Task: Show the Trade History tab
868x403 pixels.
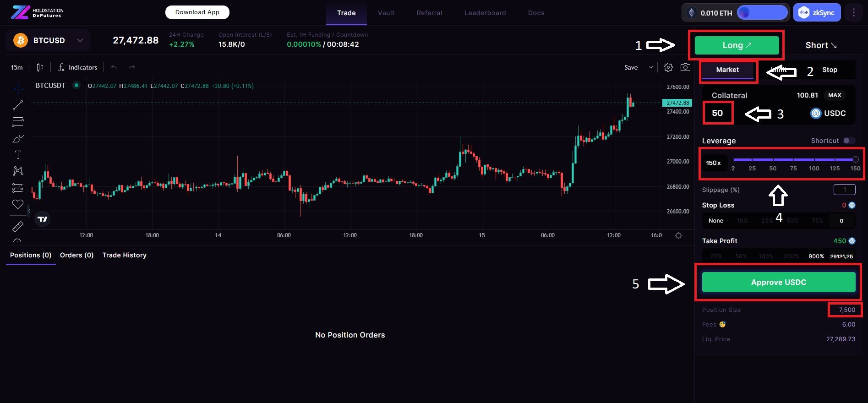Action: point(125,255)
